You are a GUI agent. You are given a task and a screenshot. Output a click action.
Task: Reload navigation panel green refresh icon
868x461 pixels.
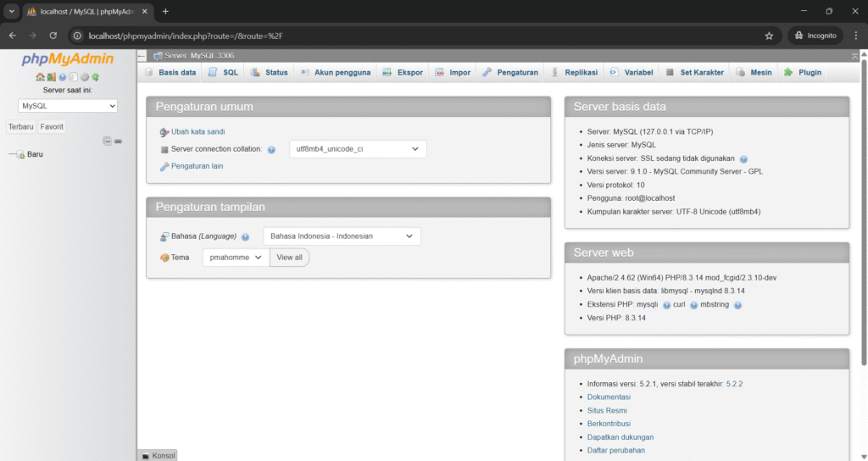[x=95, y=77]
